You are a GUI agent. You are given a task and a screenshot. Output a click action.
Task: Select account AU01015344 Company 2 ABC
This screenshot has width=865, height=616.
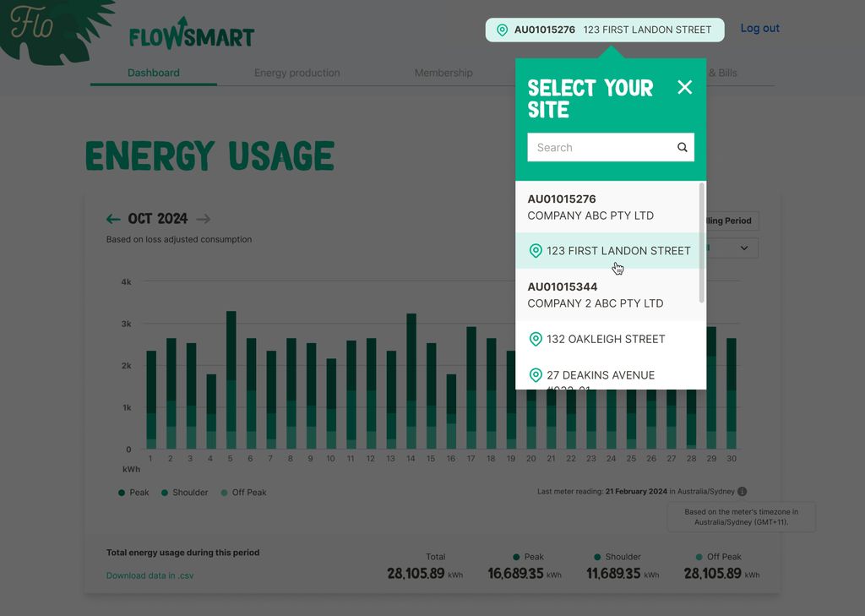pyautogui.click(x=595, y=295)
